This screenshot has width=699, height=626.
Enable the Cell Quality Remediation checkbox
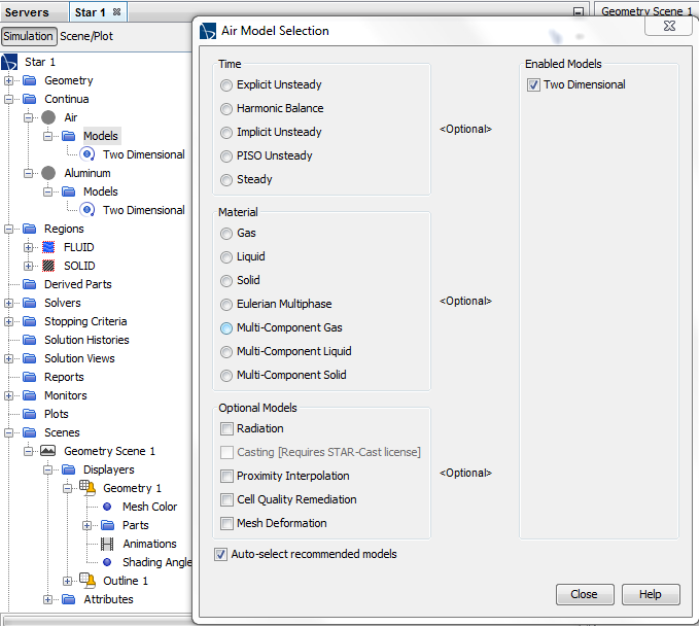(227, 500)
